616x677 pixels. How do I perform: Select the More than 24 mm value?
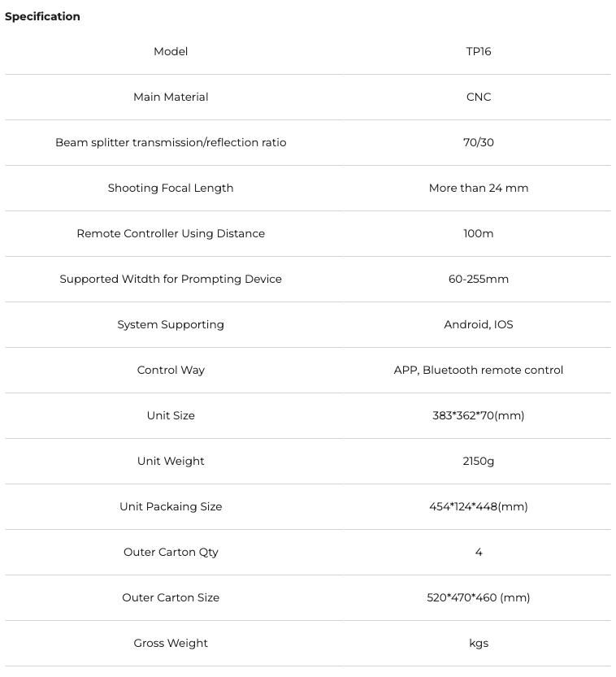tap(479, 188)
